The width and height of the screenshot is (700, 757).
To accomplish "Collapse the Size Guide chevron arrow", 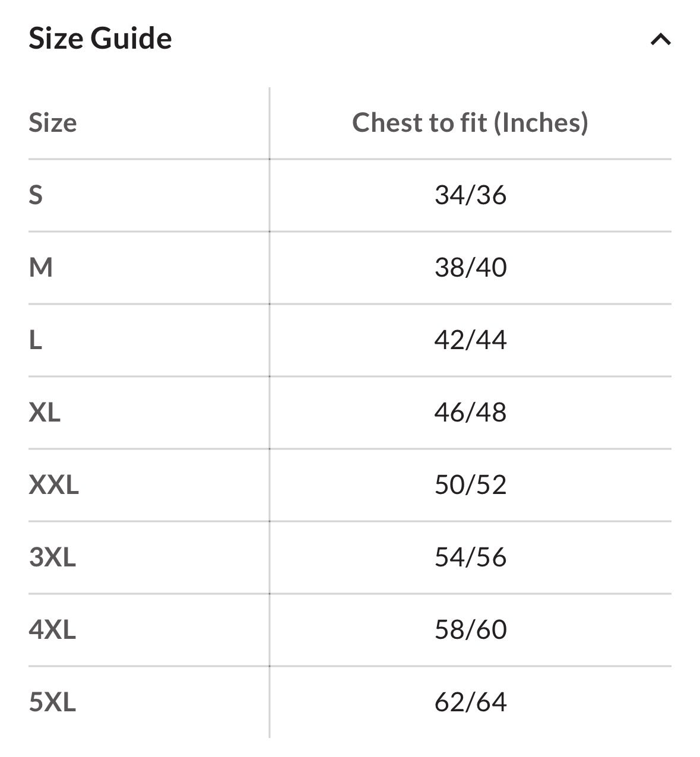I will (660, 40).
